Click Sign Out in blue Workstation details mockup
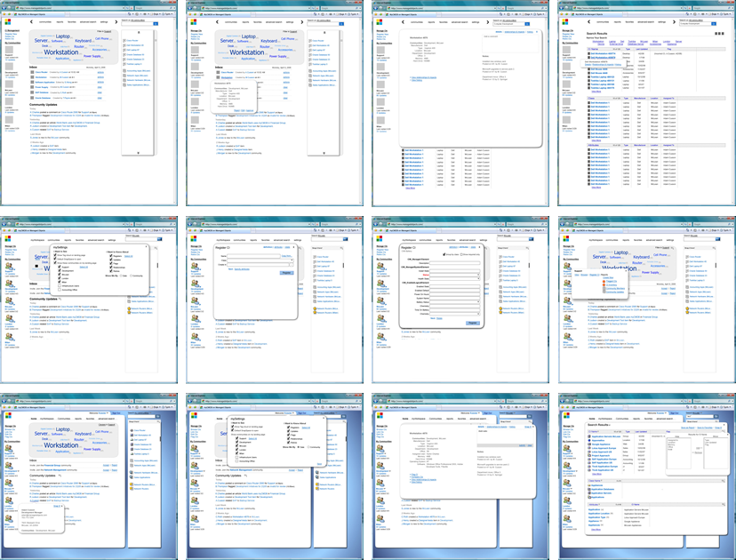The width and height of the screenshot is (736, 560). click(487, 413)
